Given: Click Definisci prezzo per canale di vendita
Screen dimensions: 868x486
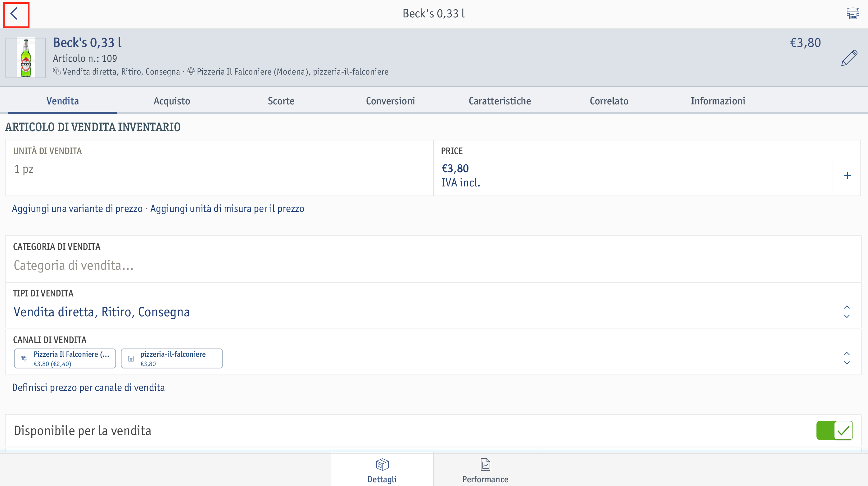Looking at the screenshot, I should pyautogui.click(x=88, y=387).
